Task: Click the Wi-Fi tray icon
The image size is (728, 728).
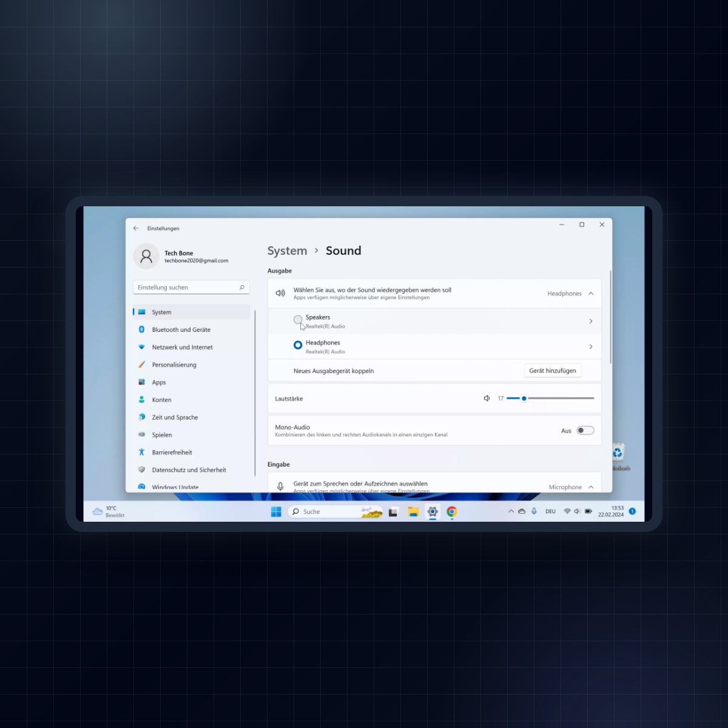Action: coord(567,511)
